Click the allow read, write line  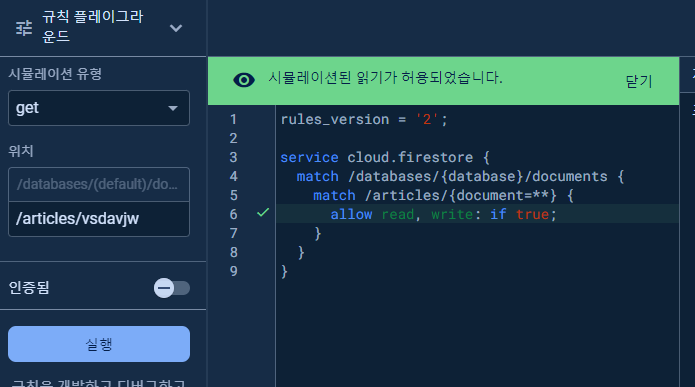(x=443, y=215)
